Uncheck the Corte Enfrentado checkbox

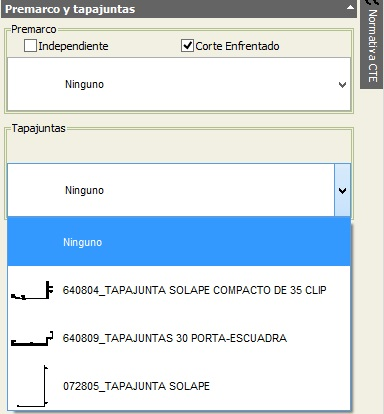187,46
